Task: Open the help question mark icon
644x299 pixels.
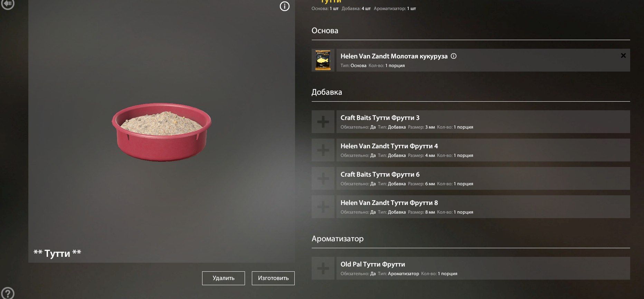Action: pyautogui.click(x=7, y=293)
